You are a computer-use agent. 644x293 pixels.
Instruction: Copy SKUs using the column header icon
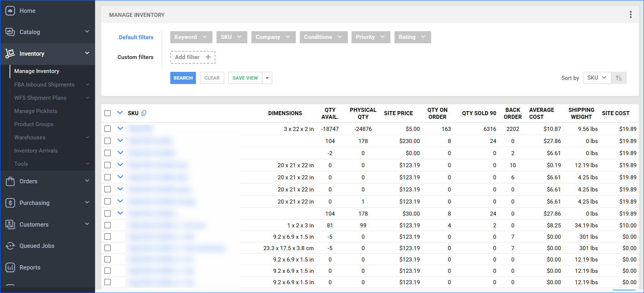pos(144,113)
